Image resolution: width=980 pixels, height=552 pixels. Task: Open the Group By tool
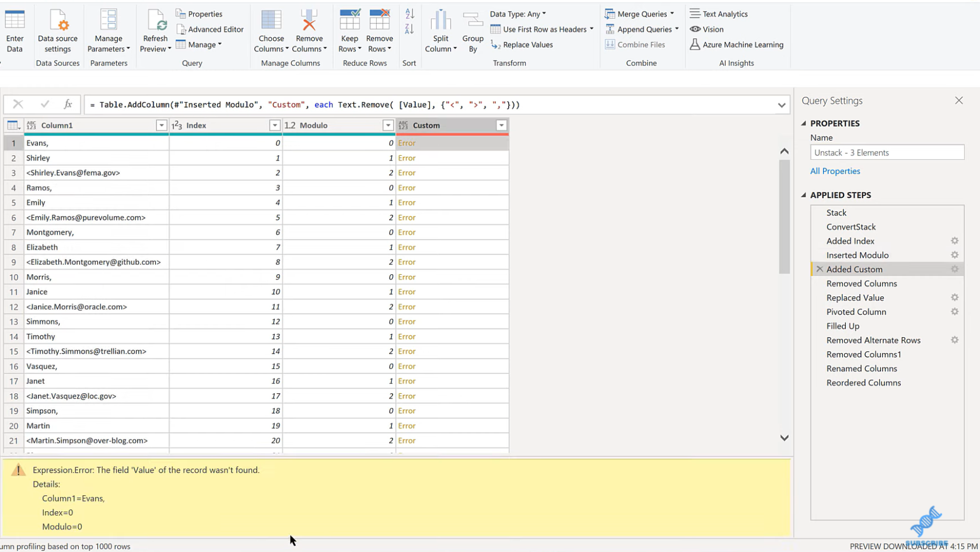(473, 31)
